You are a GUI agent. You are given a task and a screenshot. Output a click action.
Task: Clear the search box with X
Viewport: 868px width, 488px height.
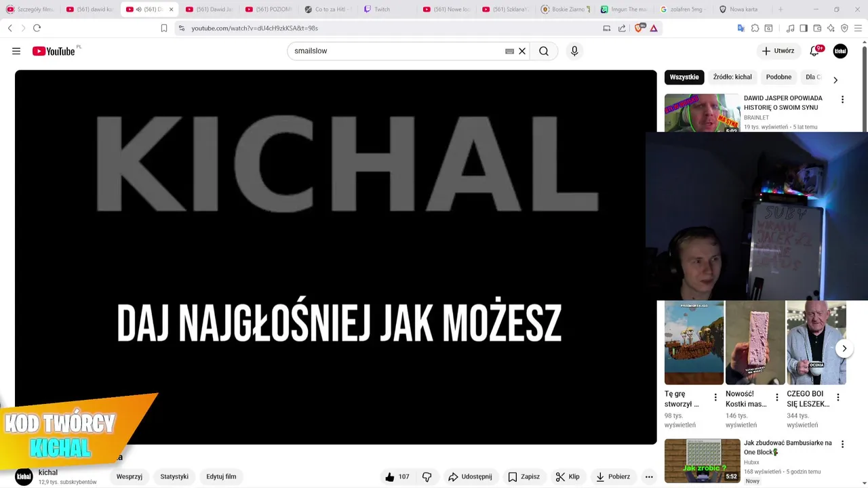tap(522, 51)
